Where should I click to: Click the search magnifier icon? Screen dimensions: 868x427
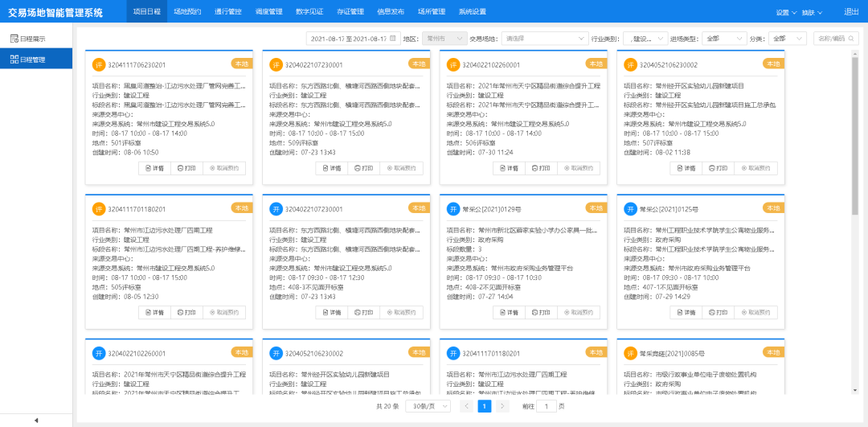coord(851,39)
